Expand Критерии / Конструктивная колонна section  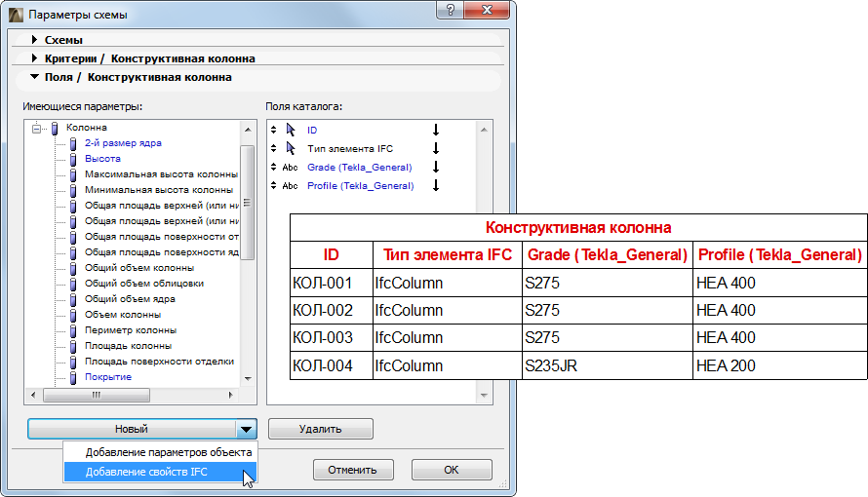tap(34, 58)
